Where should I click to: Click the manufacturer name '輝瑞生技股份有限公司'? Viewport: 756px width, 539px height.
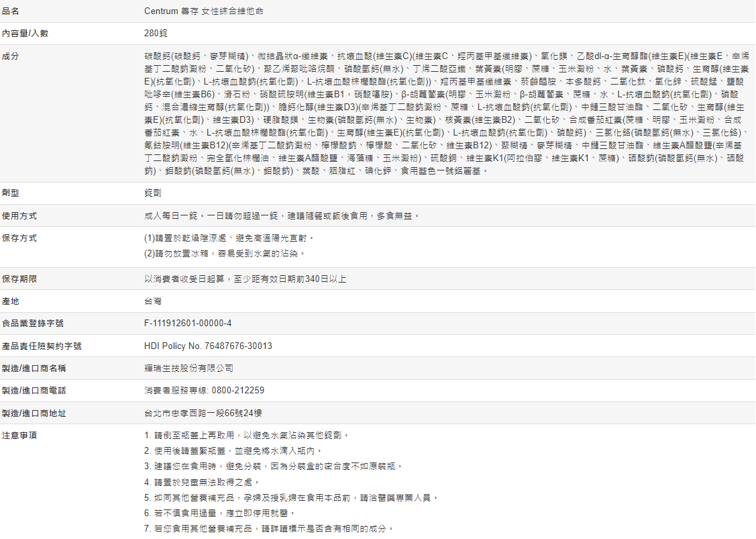tap(188, 369)
